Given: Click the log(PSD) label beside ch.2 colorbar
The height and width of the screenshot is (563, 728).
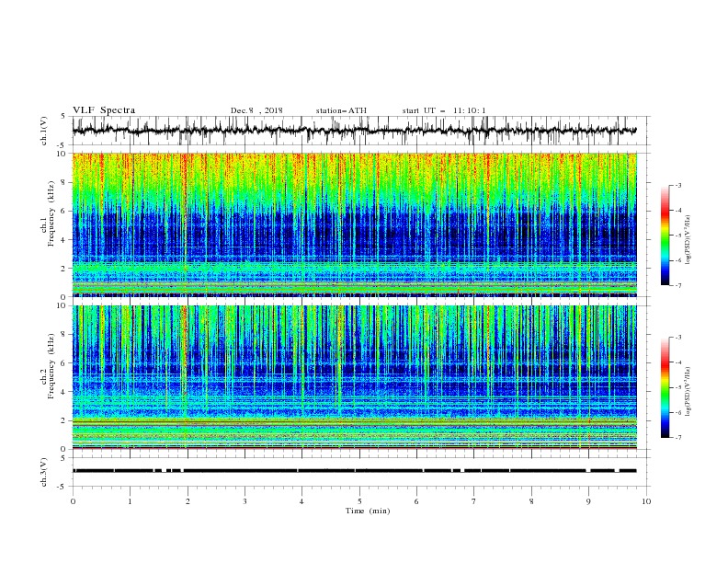Looking at the screenshot, I should tap(688, 392).
